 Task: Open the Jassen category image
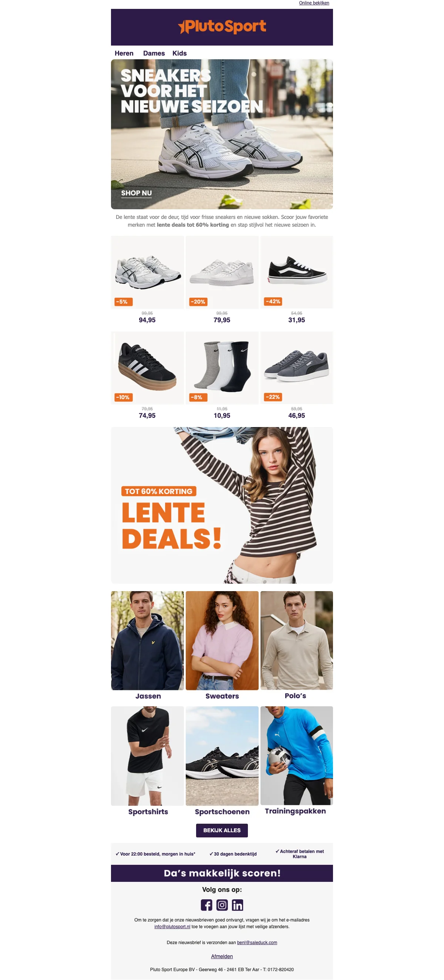tap(148, 640)
